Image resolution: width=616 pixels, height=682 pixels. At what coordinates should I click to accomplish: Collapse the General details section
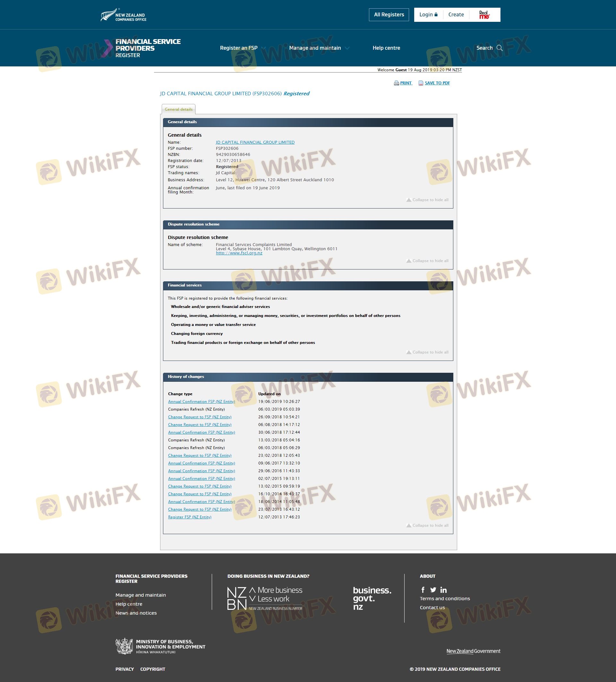click(x=427, y=200)
